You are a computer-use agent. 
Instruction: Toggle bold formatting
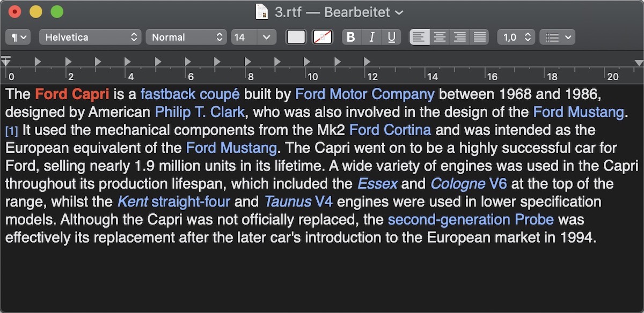[x=352, y=37]
